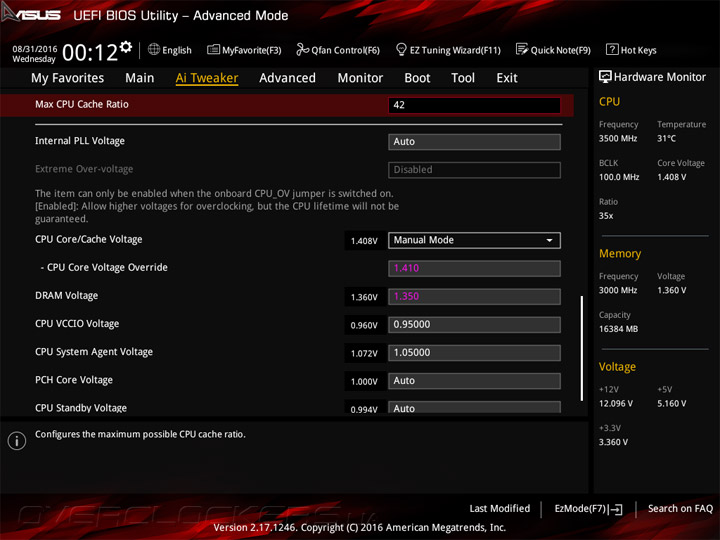The height and width of the screenshot is (540, 720).
Task: Edit the Max CPU Cache Ratio field
Action: (x=474, y=105)
